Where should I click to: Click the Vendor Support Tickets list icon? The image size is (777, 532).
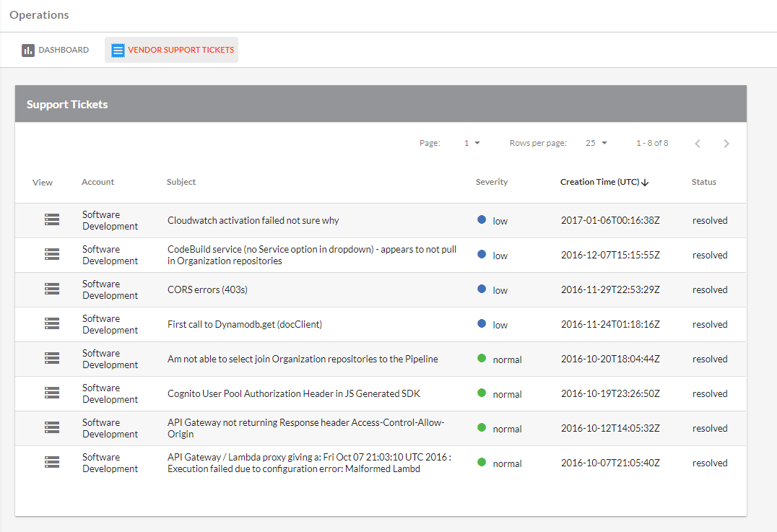118,50
